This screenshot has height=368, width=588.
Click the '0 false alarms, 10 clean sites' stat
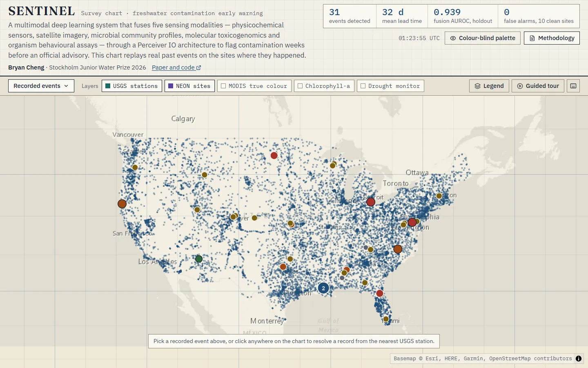point(539,16)
